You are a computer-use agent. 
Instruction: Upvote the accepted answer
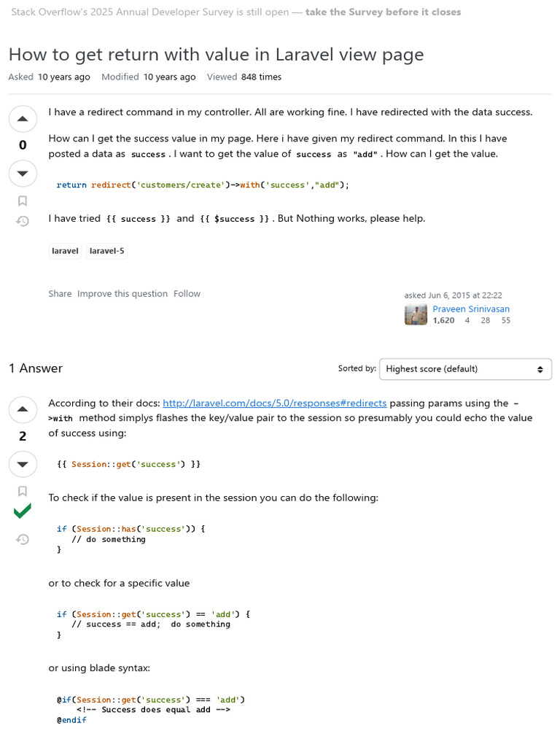click(23, 409)
